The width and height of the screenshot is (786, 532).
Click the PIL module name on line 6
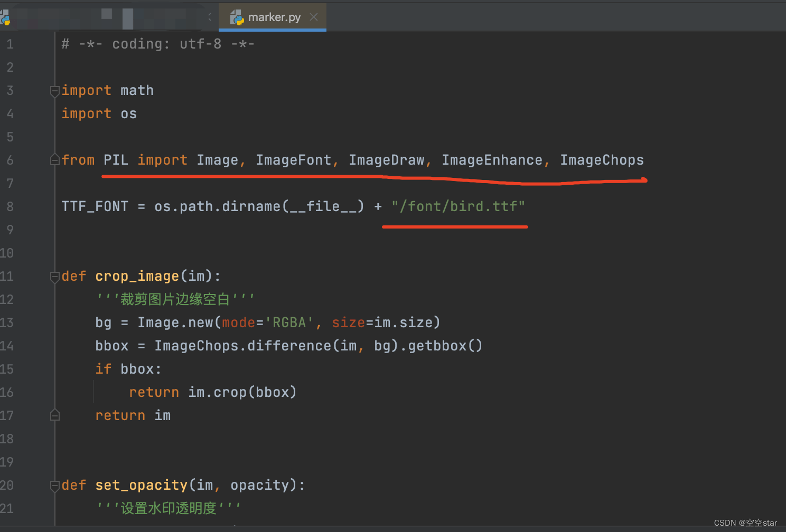coord(116,160)
